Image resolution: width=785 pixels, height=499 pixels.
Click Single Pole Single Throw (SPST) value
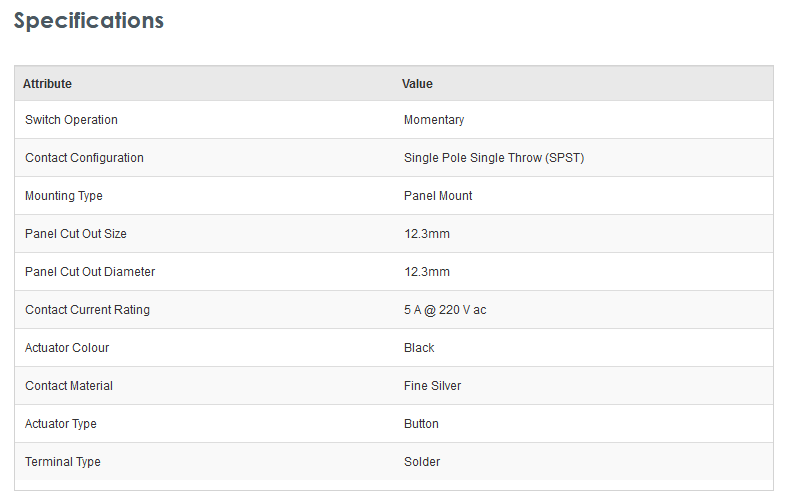[x=494, y=158]
